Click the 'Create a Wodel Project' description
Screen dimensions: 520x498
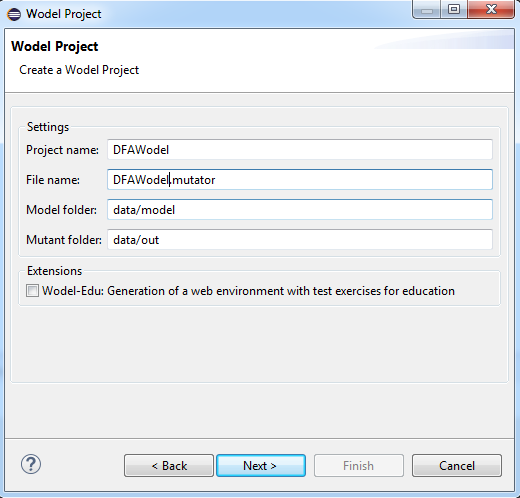(x=79, y=70)
